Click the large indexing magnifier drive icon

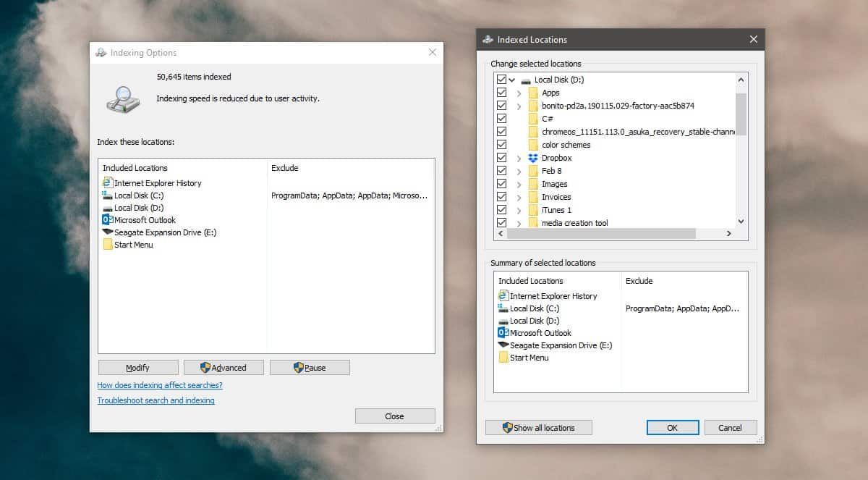point(124,98)
